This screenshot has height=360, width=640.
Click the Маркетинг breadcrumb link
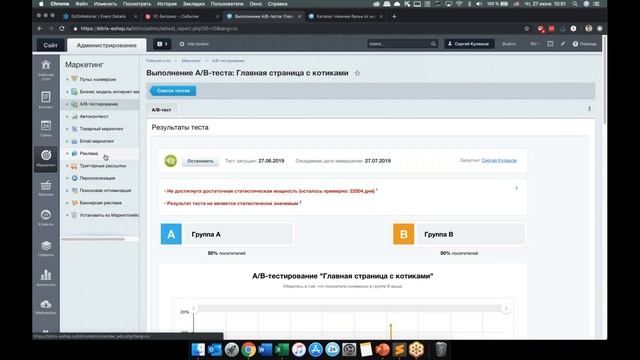click(191, 60)
